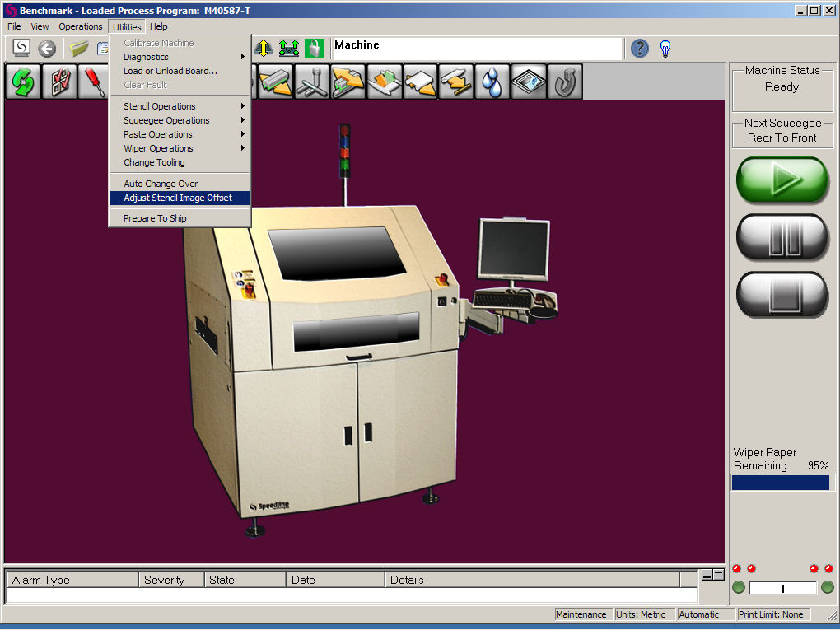Choose Prepare To Ship from Utilities menu
The image size is (840, 630).
tap(155, 218)
